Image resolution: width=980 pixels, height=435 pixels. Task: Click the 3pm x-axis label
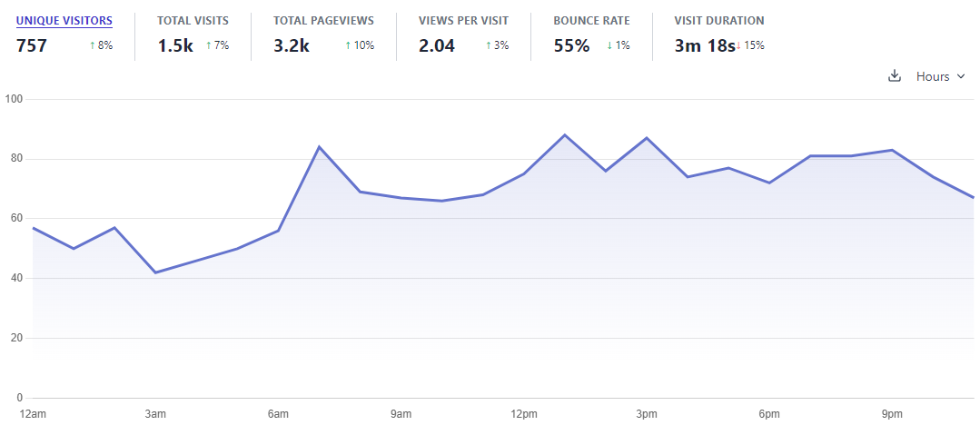pos(647,414)
